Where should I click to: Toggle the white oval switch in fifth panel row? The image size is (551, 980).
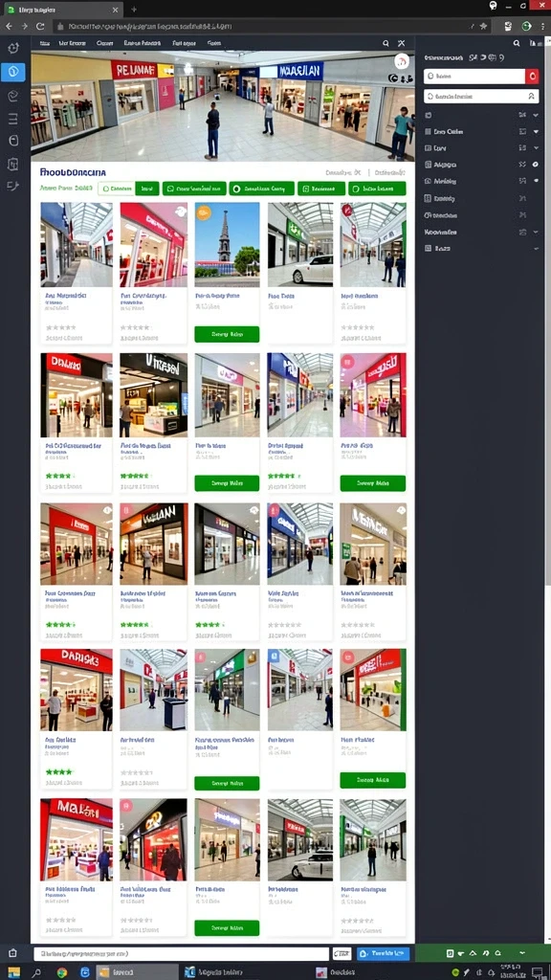[x=536, y=181]
